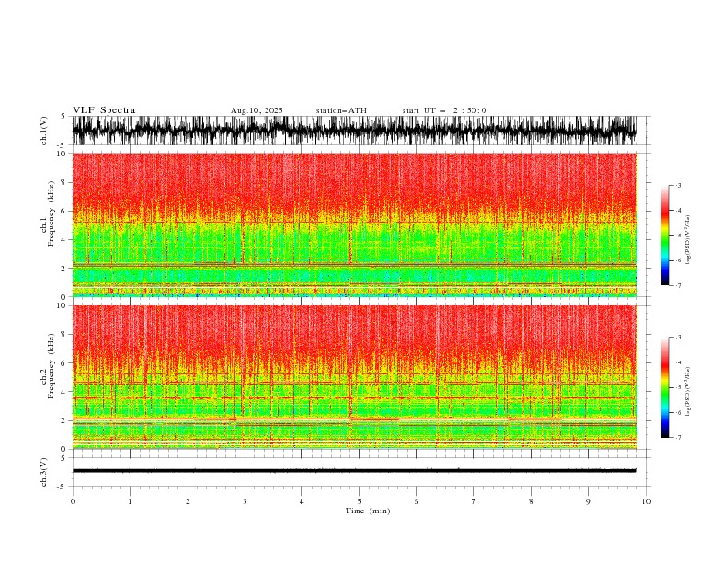Viewport: 728px width, 563px height.
Task: Click the "station=ATH" label
Action: coord(341,110)
